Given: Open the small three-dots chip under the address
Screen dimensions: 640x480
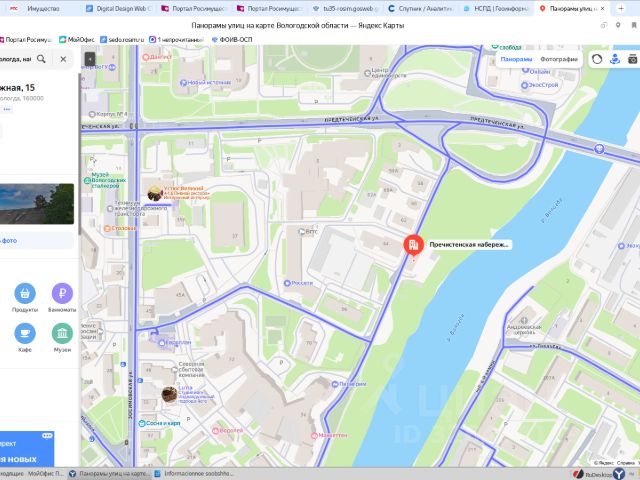Looking at the screenshot, I should [7, 109].
